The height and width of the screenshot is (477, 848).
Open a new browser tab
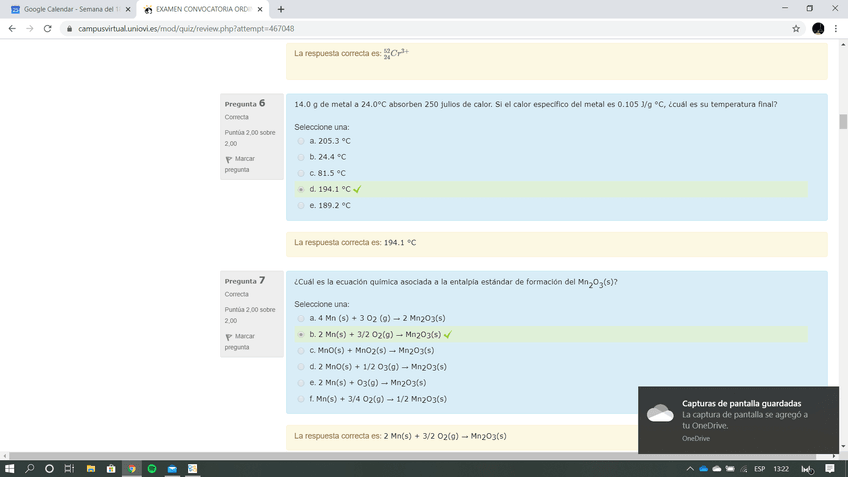(x=281, y=9)
